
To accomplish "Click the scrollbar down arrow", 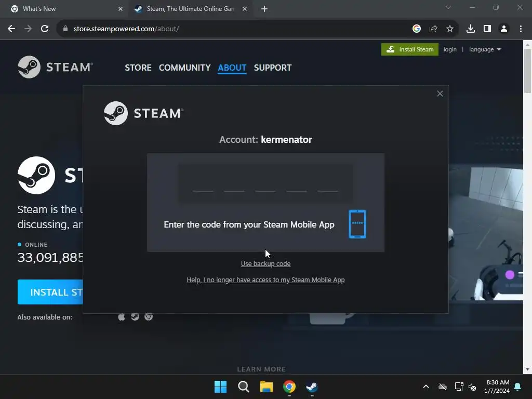I will 528,369.
